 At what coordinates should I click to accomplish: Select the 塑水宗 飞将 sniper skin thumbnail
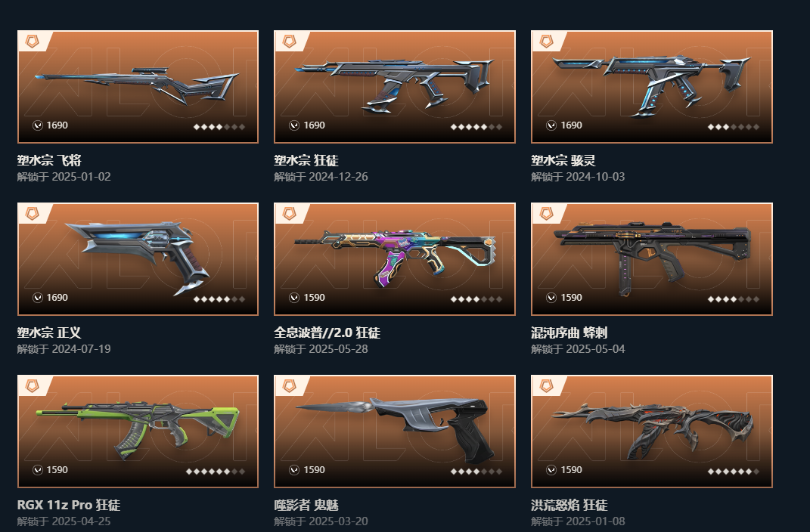coord(138,87)
